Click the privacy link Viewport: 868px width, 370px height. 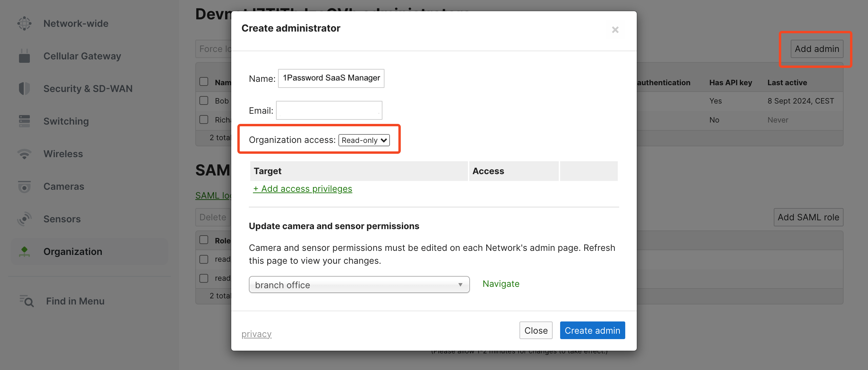click(x=256, y=334)
